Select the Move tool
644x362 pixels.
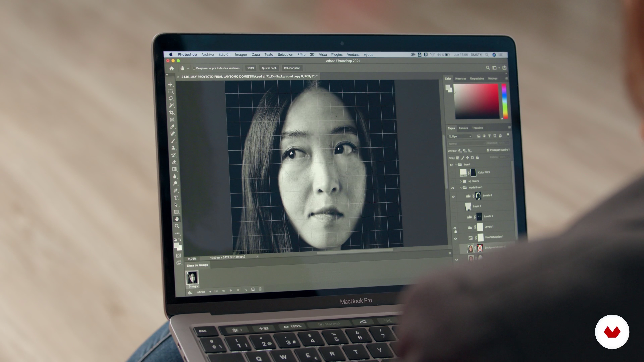(x=170, y=84)
